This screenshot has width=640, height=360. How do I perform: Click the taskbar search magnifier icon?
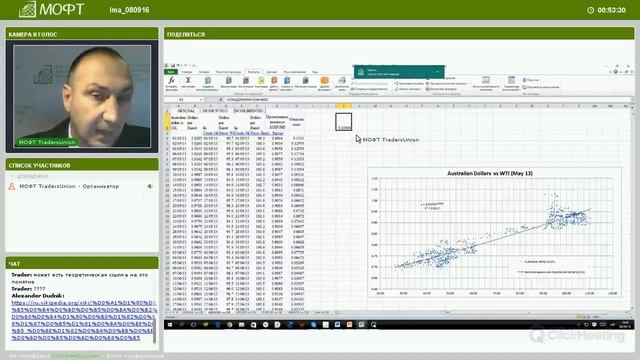point(182,324)
